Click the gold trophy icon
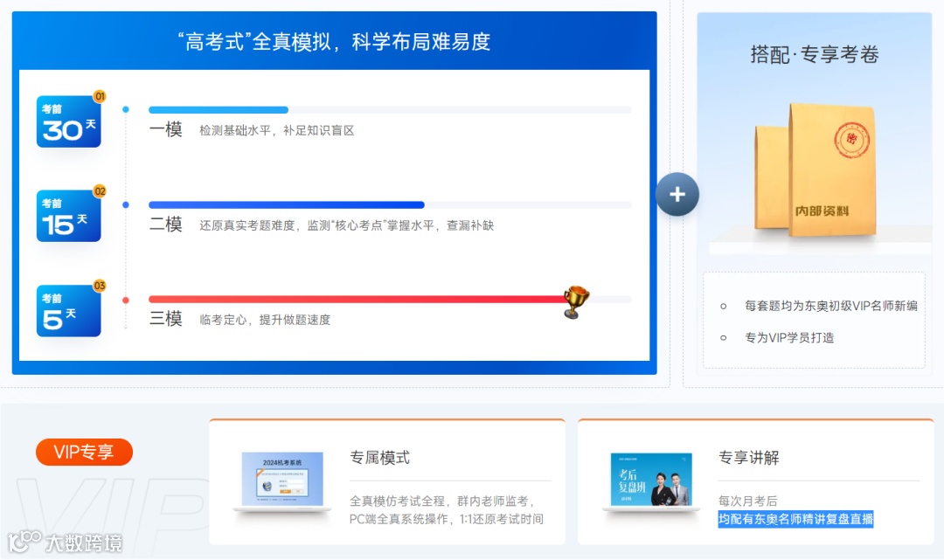 point(575,301)
